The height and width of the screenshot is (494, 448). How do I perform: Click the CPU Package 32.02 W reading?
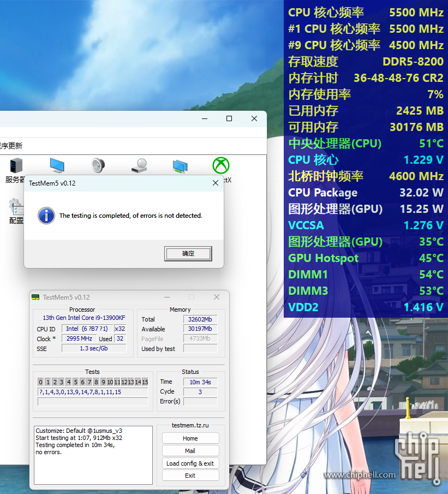click(x=366, y=193)
